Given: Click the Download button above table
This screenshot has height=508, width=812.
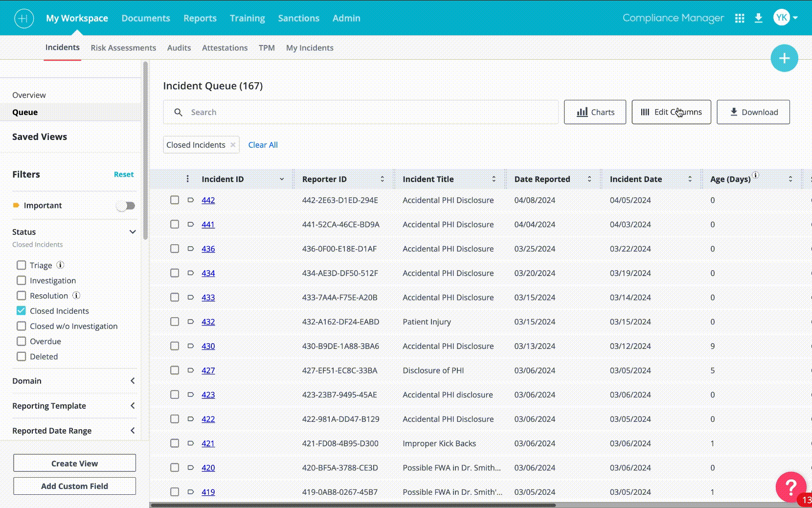Looking at the screenshot, I should [x=753, y=112].
